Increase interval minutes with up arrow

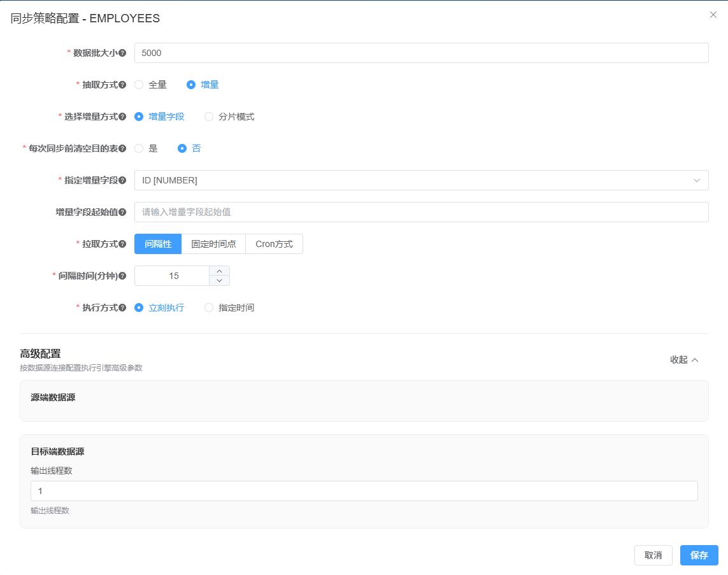click(x=220, y=271)
